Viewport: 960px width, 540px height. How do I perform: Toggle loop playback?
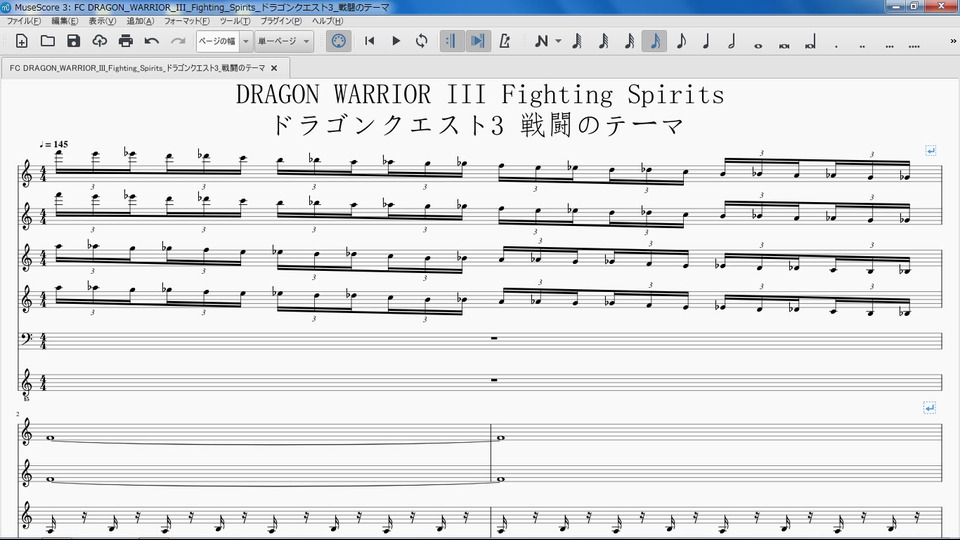pyautogui.click(x=422, y=41)
